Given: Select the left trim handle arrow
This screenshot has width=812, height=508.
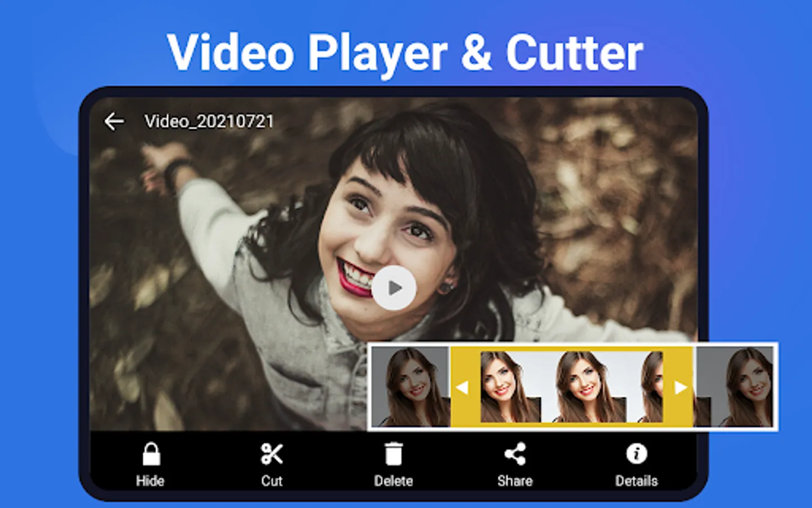Looking at the screenshot, I should pyautogui.click(x=462, y=388).
